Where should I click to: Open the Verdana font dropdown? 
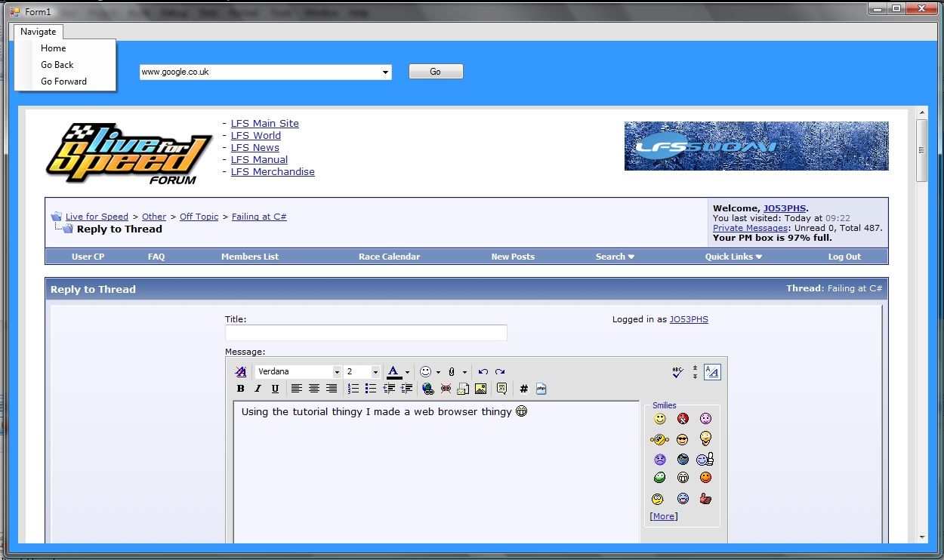pyautogui.click(x=337, y=372)
